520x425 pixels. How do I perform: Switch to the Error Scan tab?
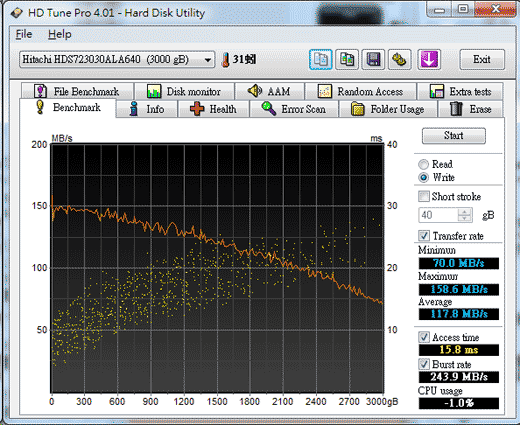tap(294, 109)
